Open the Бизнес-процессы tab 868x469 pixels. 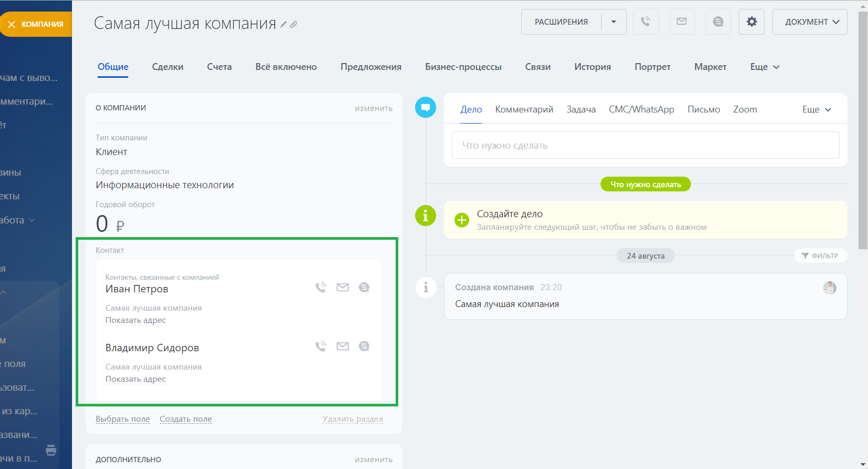point(463,67)
